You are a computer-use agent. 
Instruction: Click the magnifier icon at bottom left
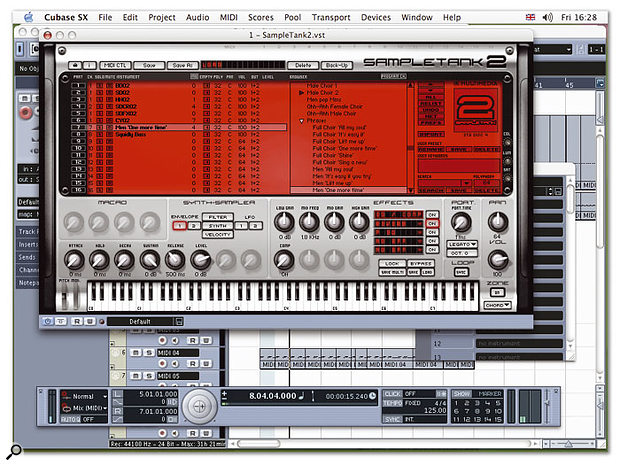[x=14, y=451]
